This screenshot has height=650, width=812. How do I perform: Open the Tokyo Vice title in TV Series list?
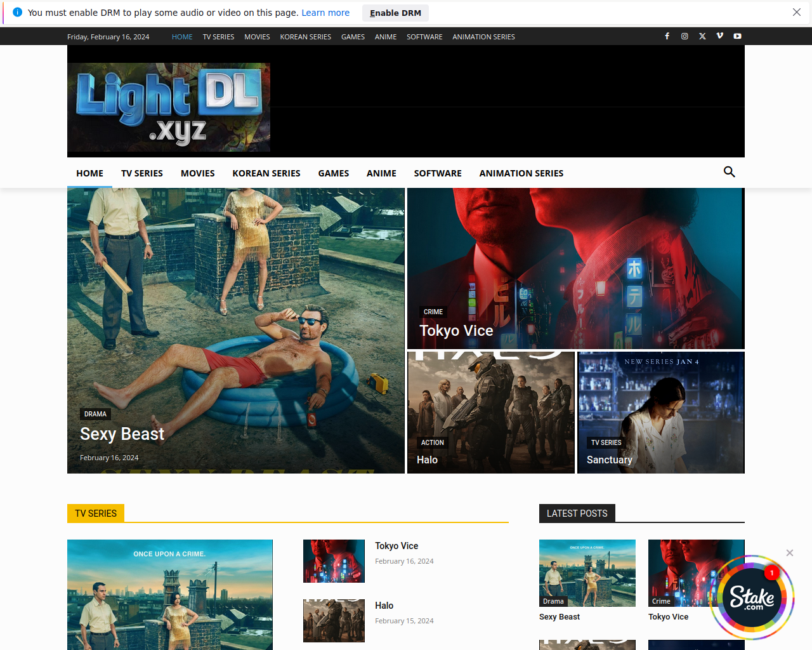(x=396, y=546)
